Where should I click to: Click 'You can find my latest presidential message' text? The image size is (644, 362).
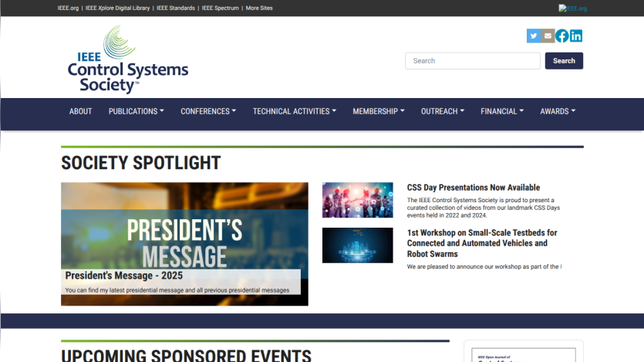click(x=177, y=290)
